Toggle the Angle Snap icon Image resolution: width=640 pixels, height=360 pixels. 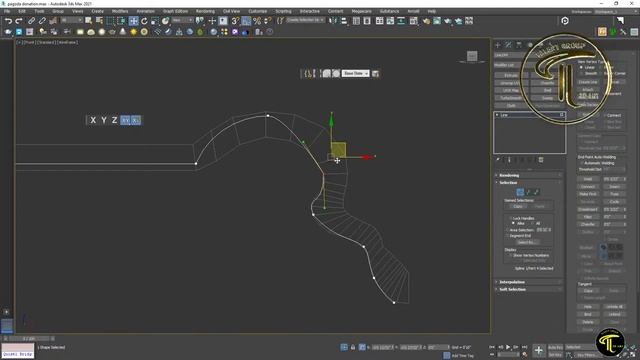click(246, 21)
